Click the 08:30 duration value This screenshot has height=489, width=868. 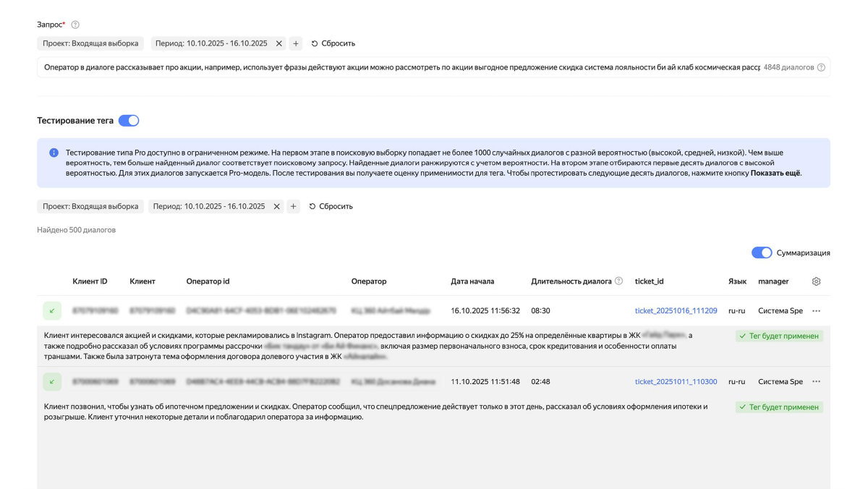(542, 311)
